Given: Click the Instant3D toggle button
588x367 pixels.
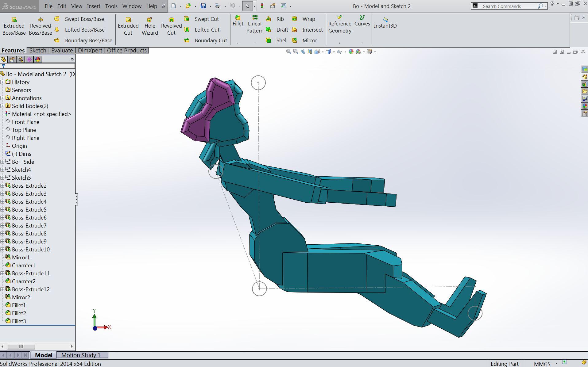Looking at the screenshot, I should 385,26.
